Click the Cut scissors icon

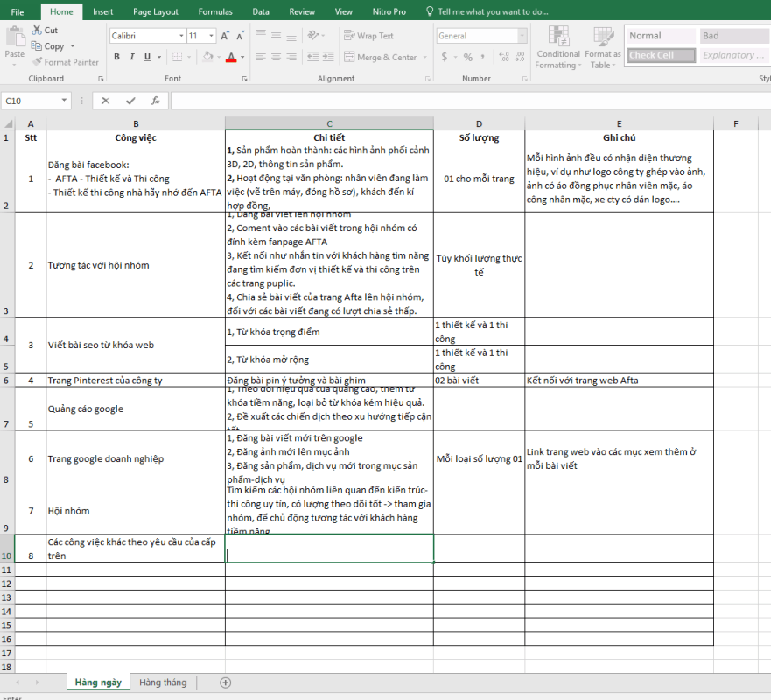[38, 30]
